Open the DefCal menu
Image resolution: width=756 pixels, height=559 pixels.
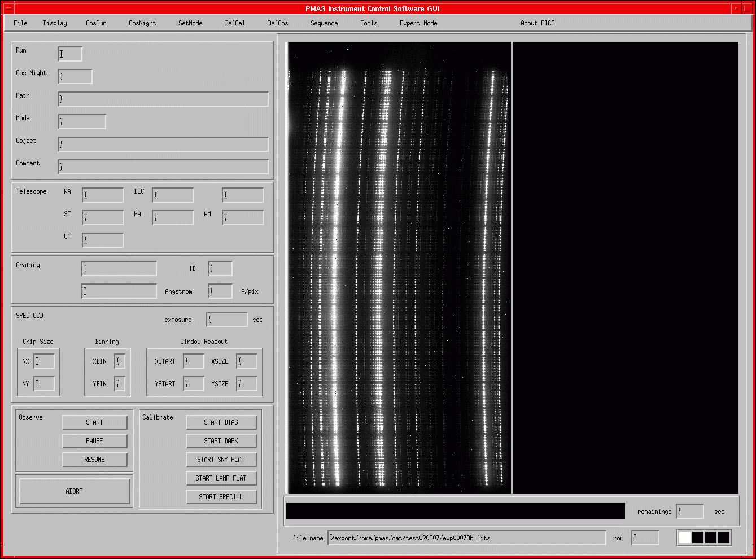(x=235, y=23)
